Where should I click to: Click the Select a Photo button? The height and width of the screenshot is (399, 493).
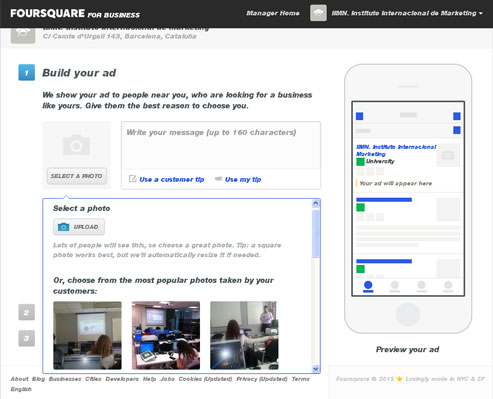[x=77, y=176]
